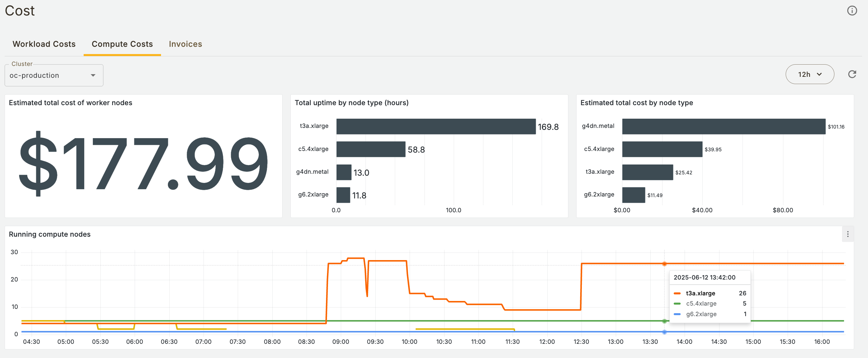Screen dimensions: 868x358
Task: Click the blue g6.2xlarge legend swatch
Action: 677,314
